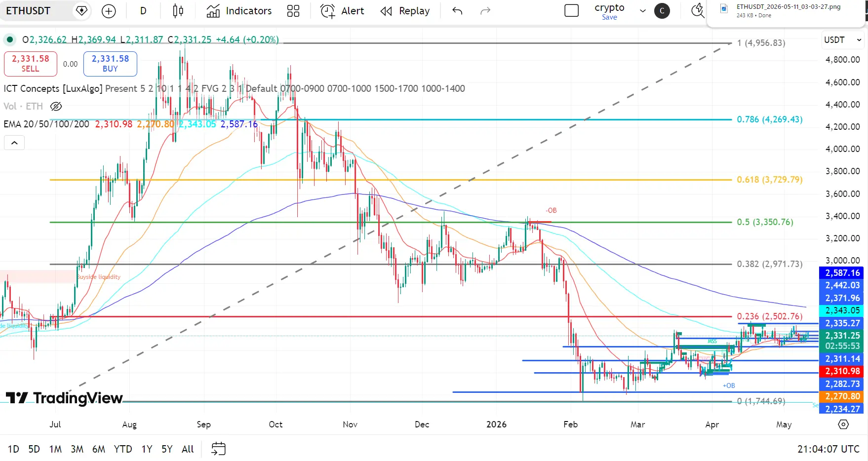Open the 21:04:07 UTC timezone menu
This screenshot has width=868, height=461.
[829, 449]
